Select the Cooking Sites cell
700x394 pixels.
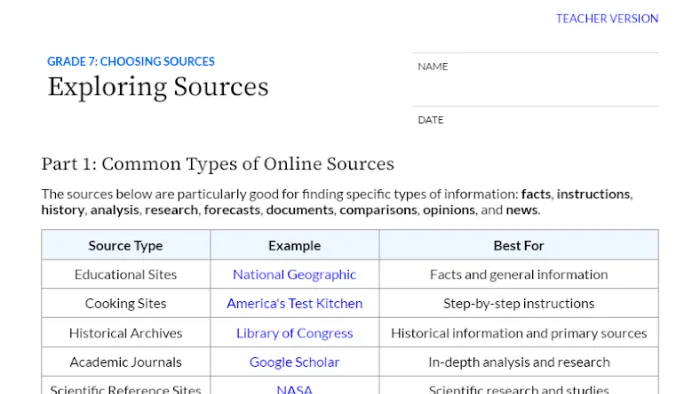pos(125,303)
